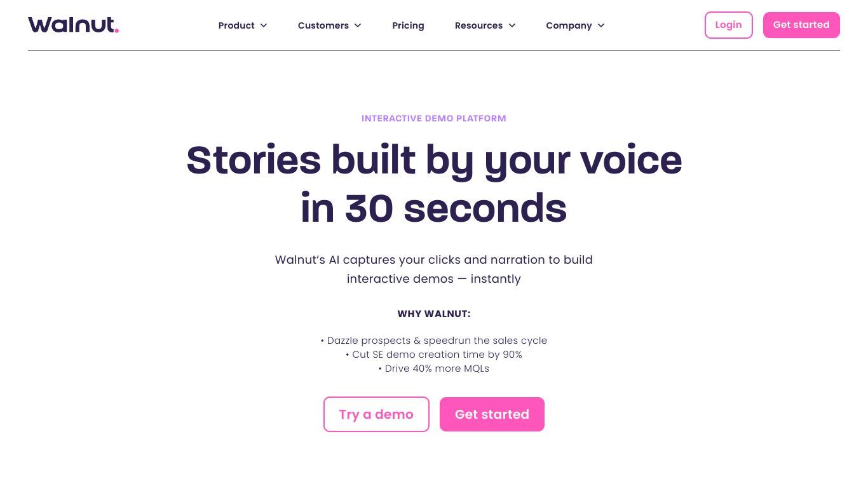868x488 pixels.
Task: Open the Product menu label
Action: click(236, 25)
